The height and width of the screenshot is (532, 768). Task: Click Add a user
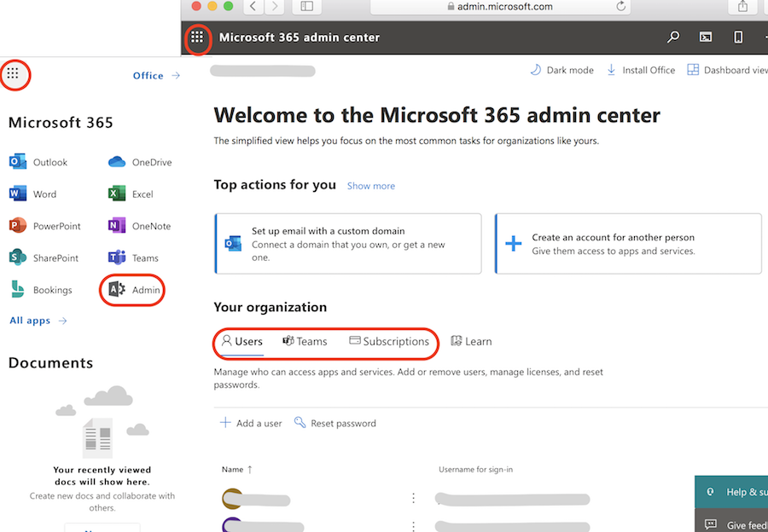pyautogui.click(x=250, y=423)
